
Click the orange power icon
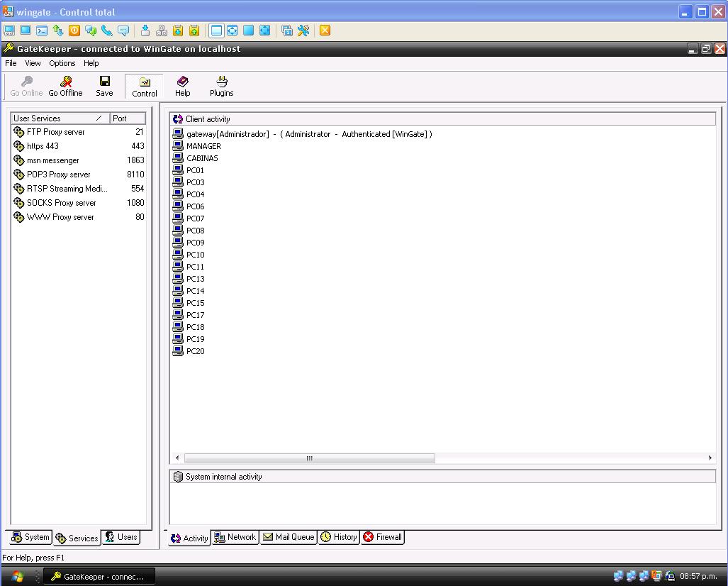click(x=74, y=31)
